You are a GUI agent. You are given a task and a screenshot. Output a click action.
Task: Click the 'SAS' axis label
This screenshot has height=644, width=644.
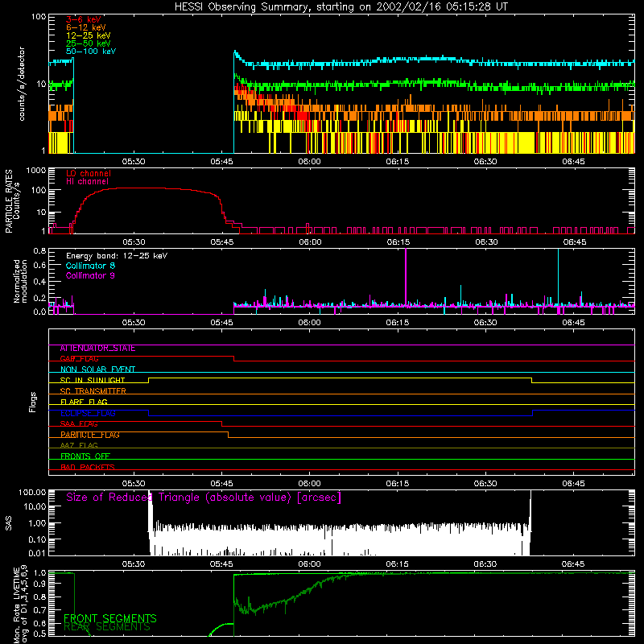pyautogui.click(x=9, y=523)
